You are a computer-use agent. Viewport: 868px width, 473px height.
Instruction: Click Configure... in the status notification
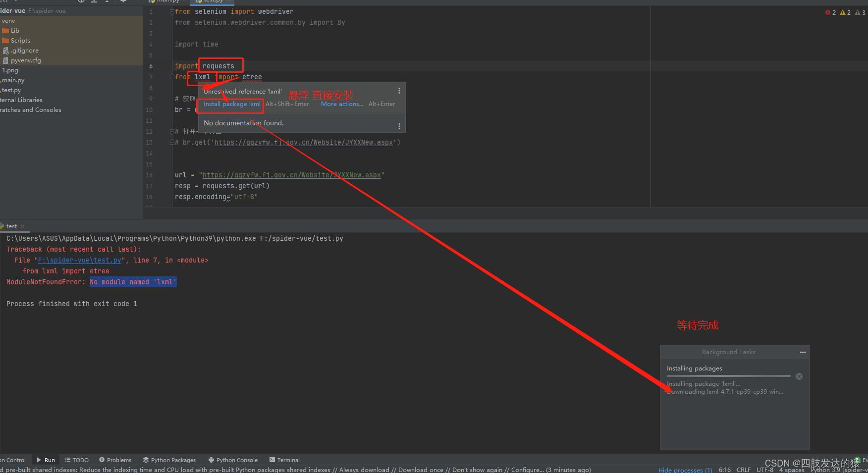(527, 470)
